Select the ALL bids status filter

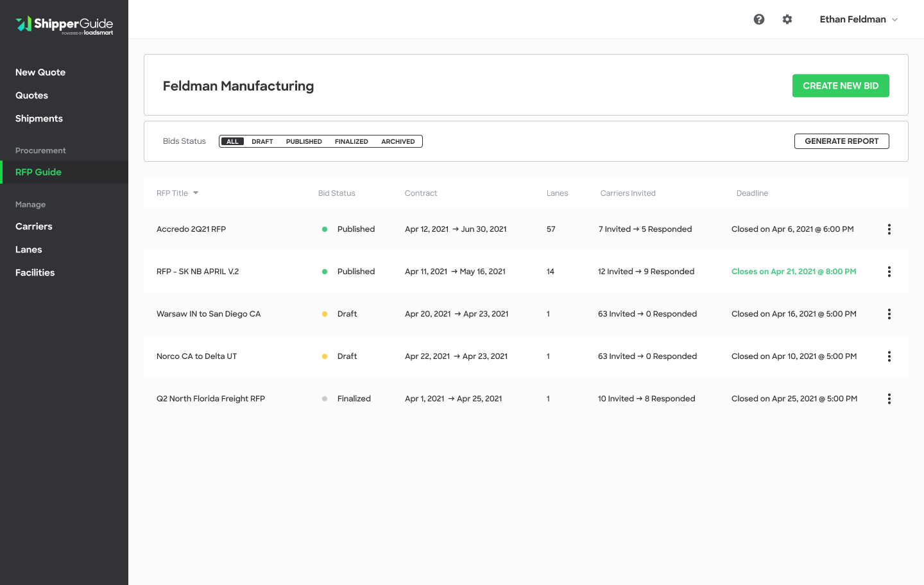click(232, 141)
